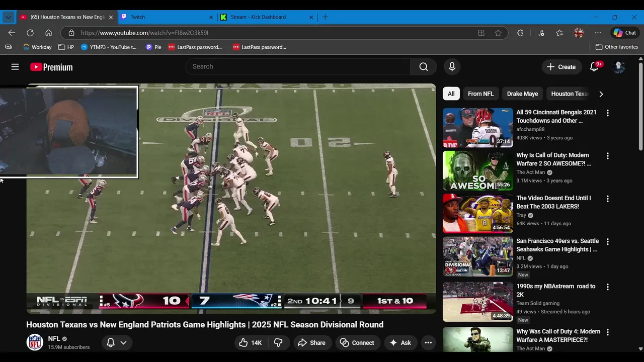Viewport: 644px width, 362px height.
Task: Open Copilot Chat button
Action: 625,33
